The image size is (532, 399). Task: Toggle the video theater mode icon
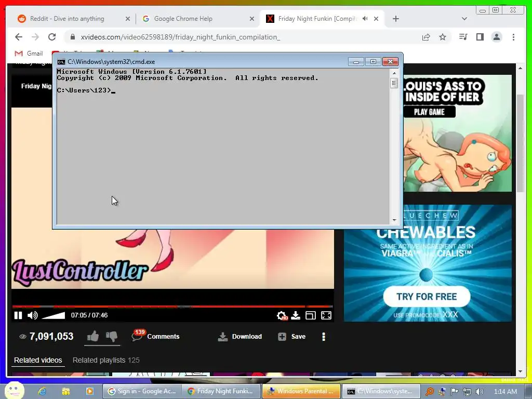311,315
